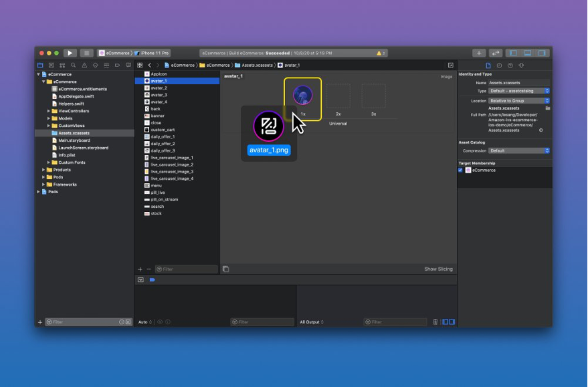Toggle the right inspector panel visibility
This screenshot has width=588, height=387.
543,53
